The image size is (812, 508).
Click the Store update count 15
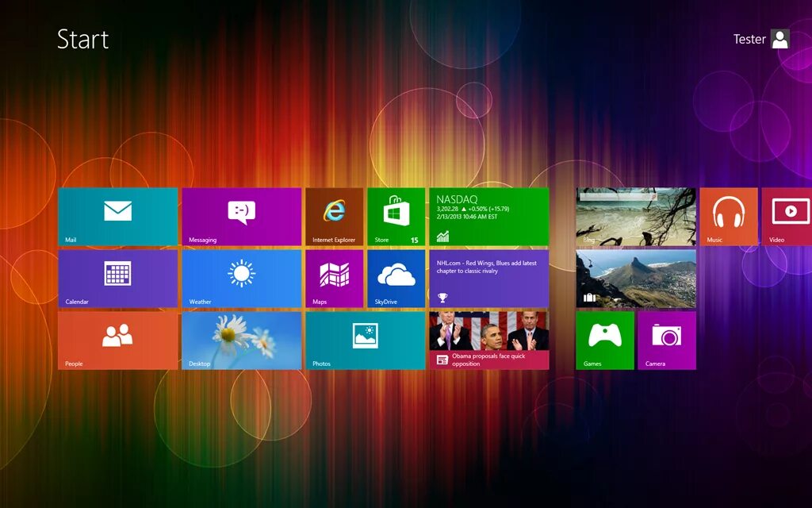[x=414, y=240]
